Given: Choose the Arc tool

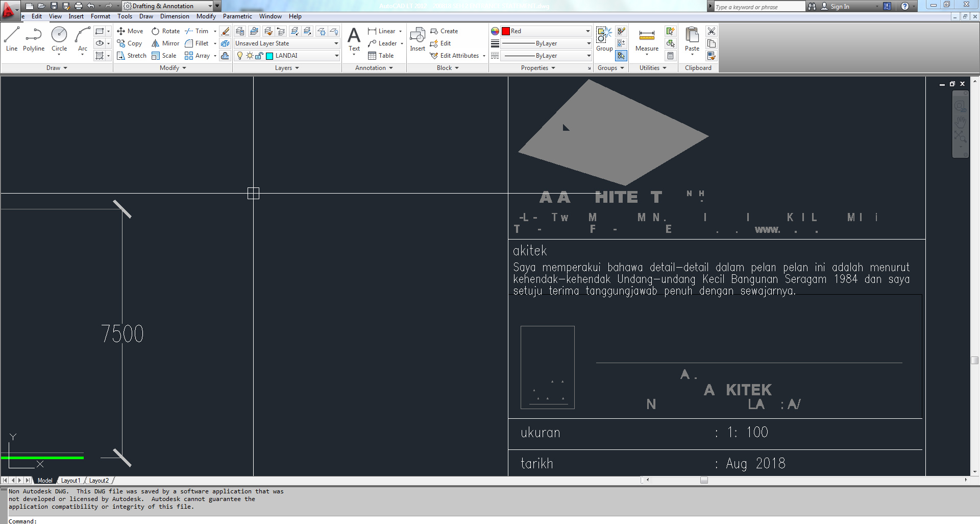Looking at the screenshot, I should 83,39.
